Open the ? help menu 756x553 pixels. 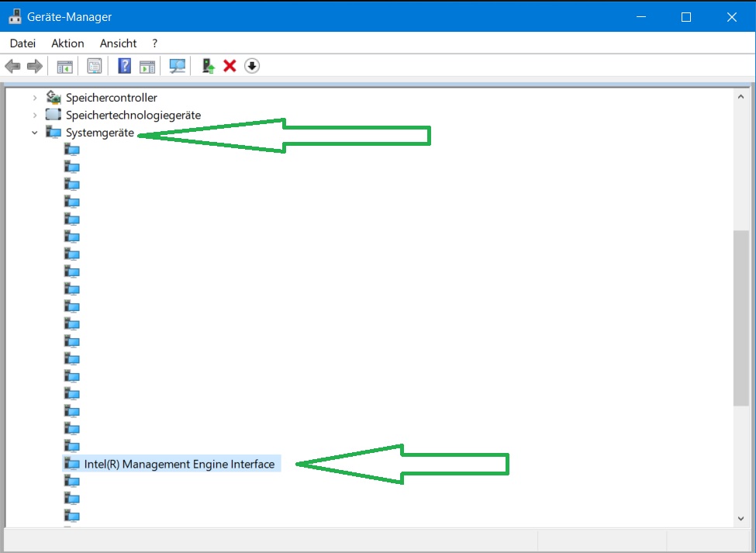[155, 43]
